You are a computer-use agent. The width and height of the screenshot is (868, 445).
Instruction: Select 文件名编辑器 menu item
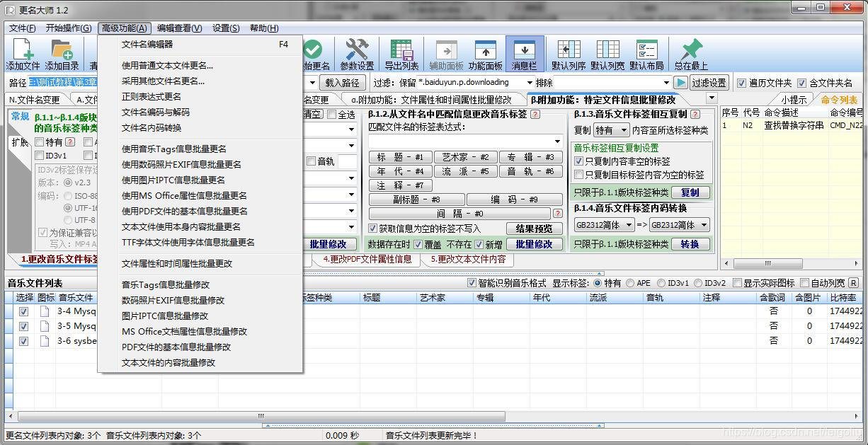click(x=200, y=44)
